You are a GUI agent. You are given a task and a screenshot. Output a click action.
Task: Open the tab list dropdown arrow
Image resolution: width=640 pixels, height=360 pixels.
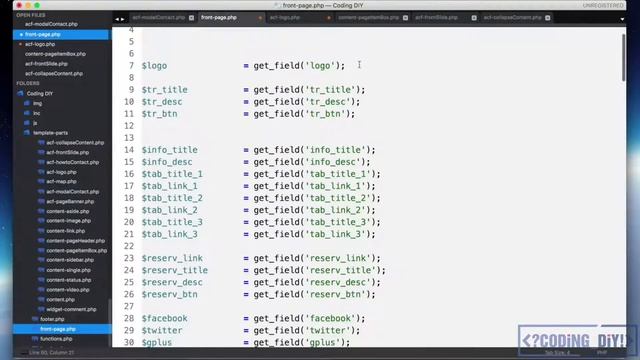pyautogui.click(x=622, y=19)
